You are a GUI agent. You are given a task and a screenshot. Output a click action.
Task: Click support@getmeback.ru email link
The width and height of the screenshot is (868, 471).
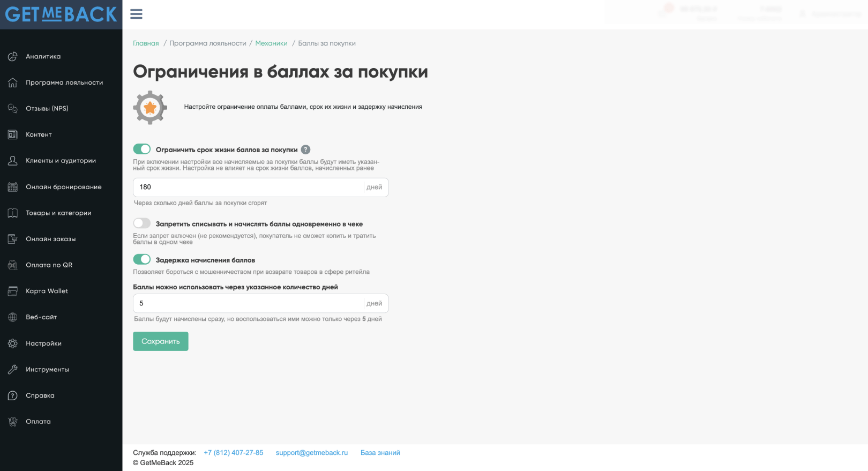point(312,453)
